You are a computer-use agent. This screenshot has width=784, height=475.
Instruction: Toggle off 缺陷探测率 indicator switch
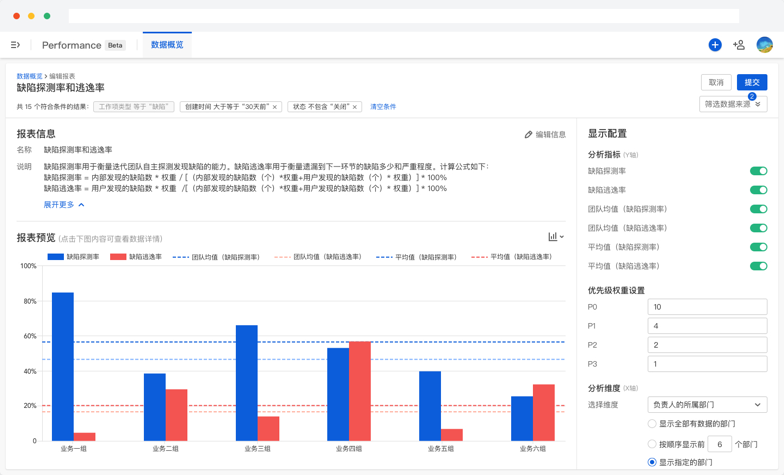758,171
